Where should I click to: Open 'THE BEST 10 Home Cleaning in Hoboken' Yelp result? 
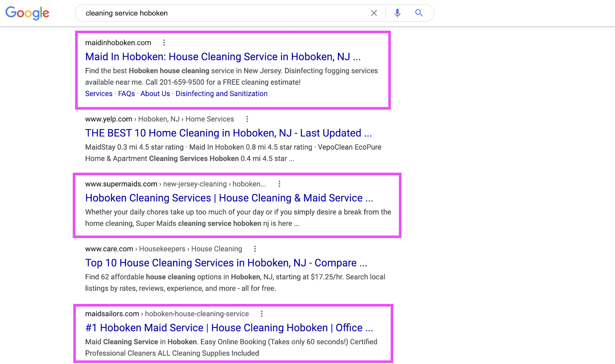click(x=229, y=133)
